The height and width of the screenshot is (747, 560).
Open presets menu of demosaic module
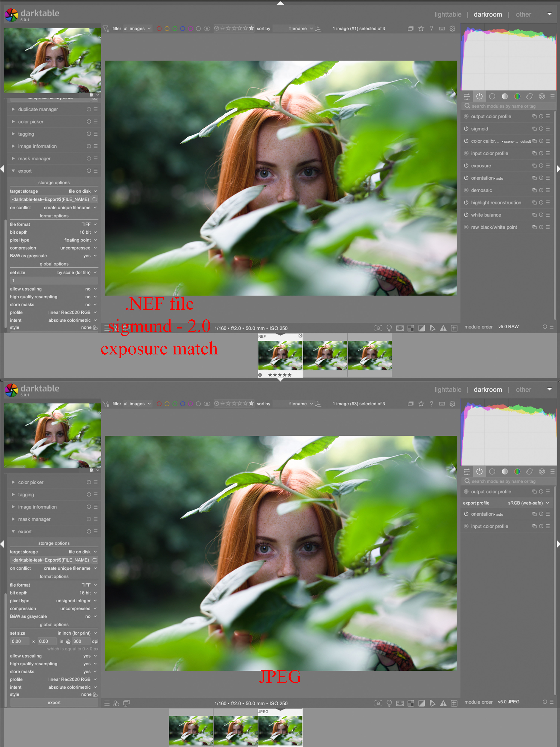[548, 190]
